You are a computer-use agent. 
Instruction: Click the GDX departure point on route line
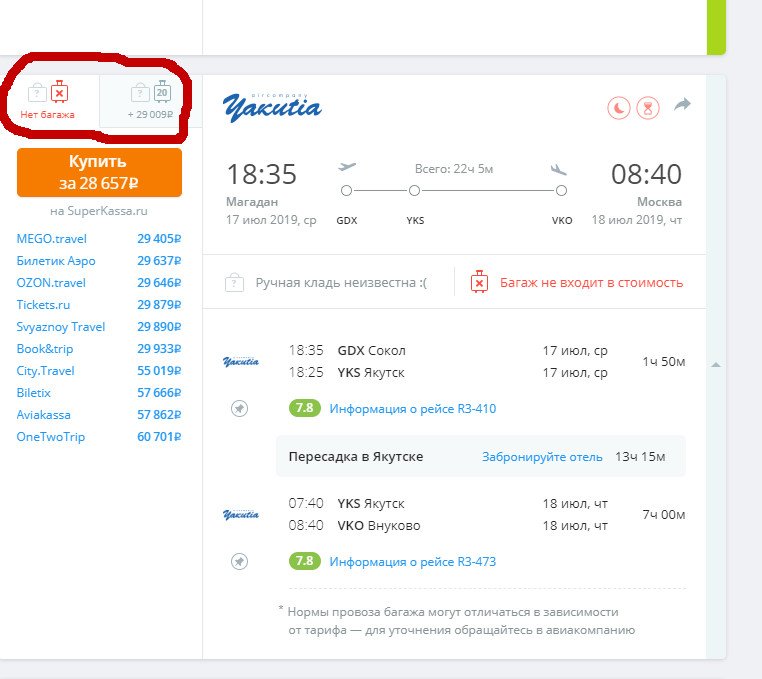point(346,191)
